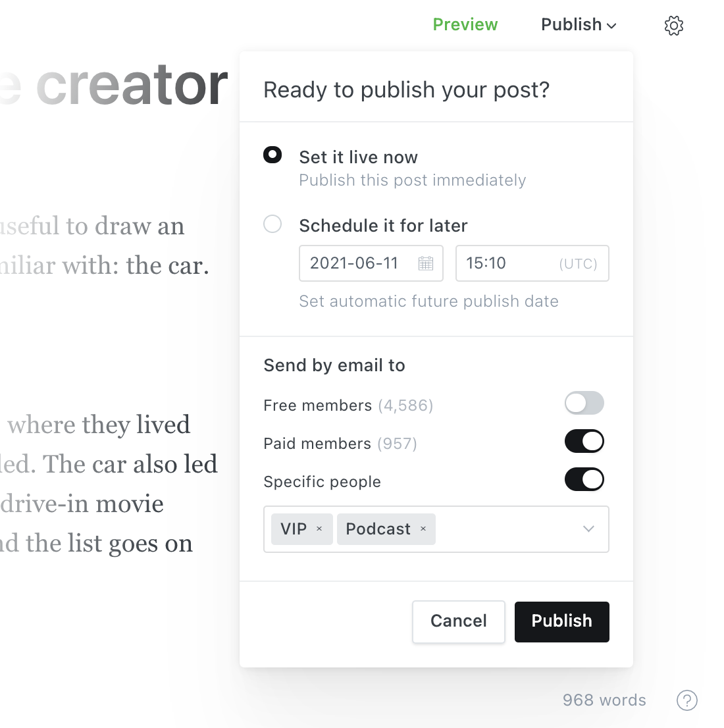Expand the Publish dropdown in header

(579, 24)
